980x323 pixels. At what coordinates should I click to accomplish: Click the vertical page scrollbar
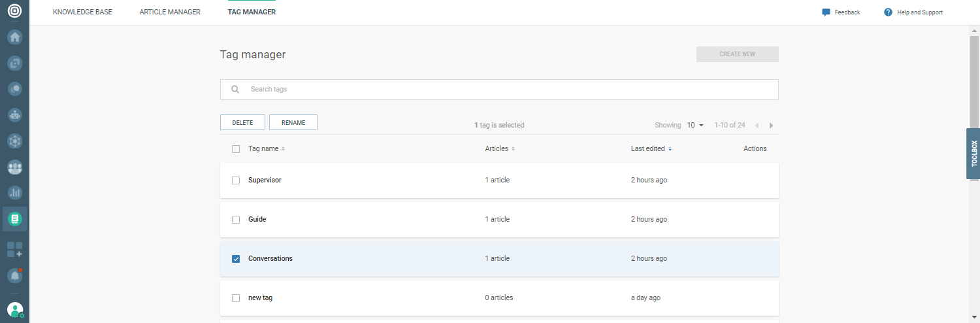974,98
